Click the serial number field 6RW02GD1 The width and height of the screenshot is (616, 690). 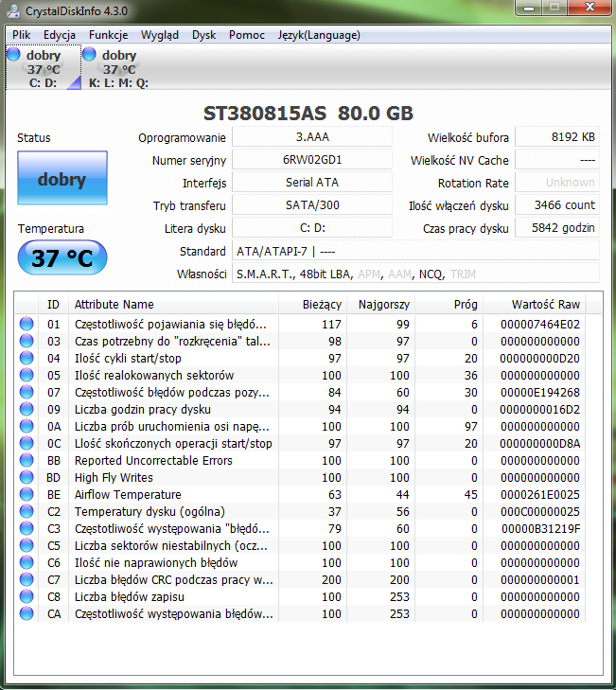(311, 161)
